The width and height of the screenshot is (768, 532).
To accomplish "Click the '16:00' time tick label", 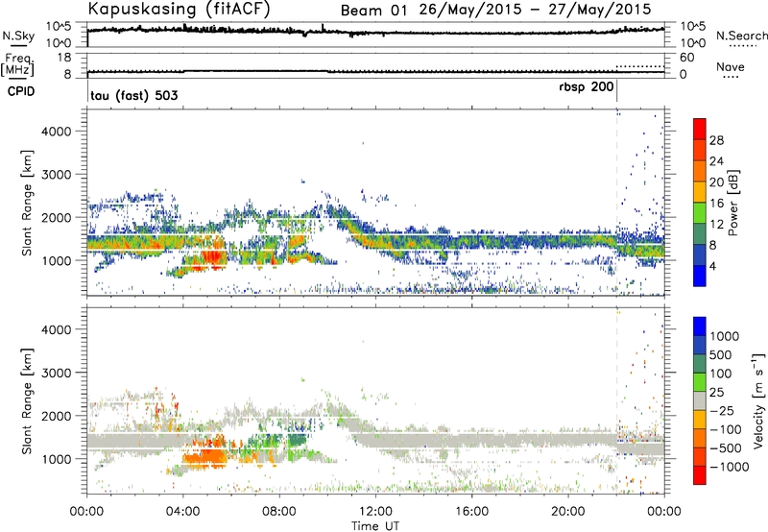I will point(471,512).
